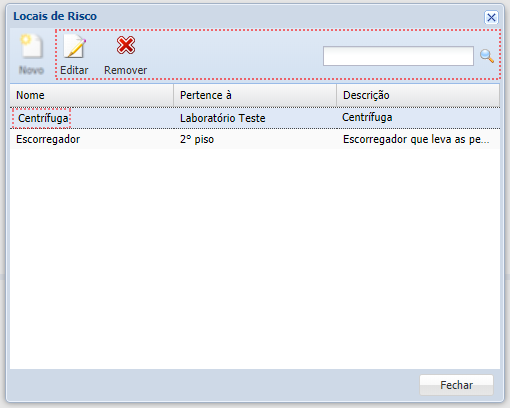The width and height of the screenshot is (510, 408).
Task: Click the truncated Escorregador que leva description
Action: click(x=416, y=139)
